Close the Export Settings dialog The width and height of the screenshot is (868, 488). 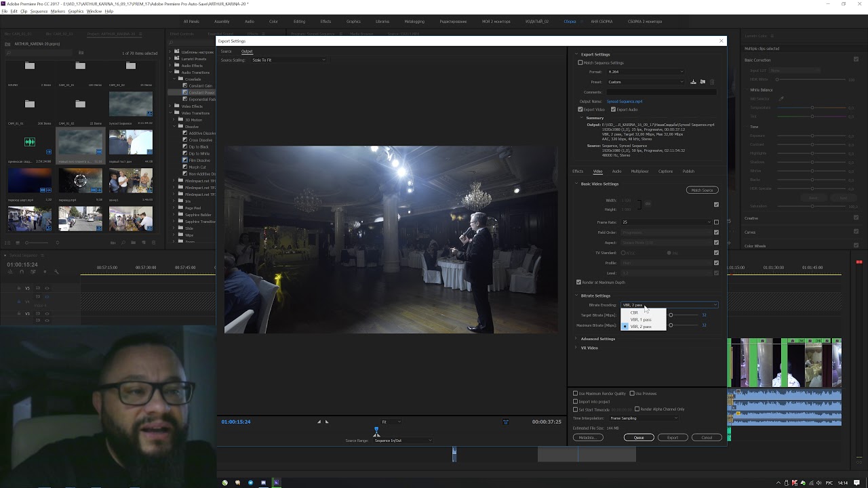click(721, 41)
